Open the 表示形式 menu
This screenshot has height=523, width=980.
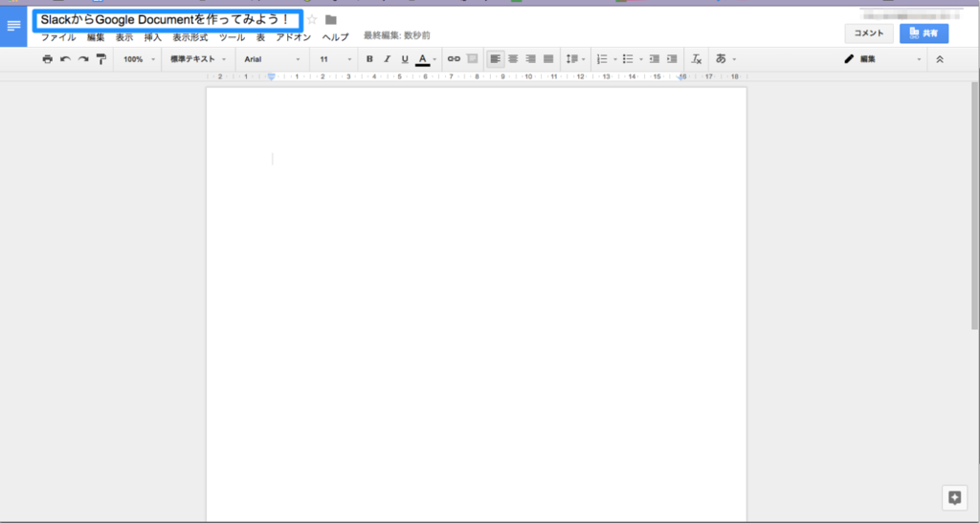(x=190, y=37)
